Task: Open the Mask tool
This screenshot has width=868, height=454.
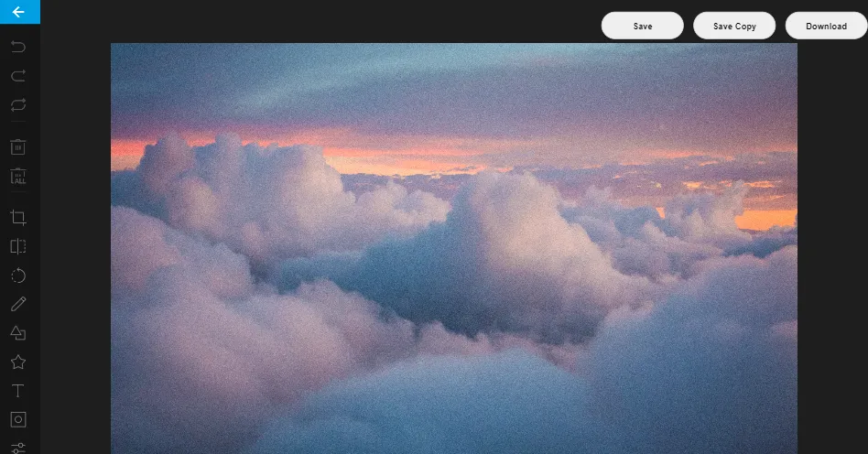Action: [18, 419]
